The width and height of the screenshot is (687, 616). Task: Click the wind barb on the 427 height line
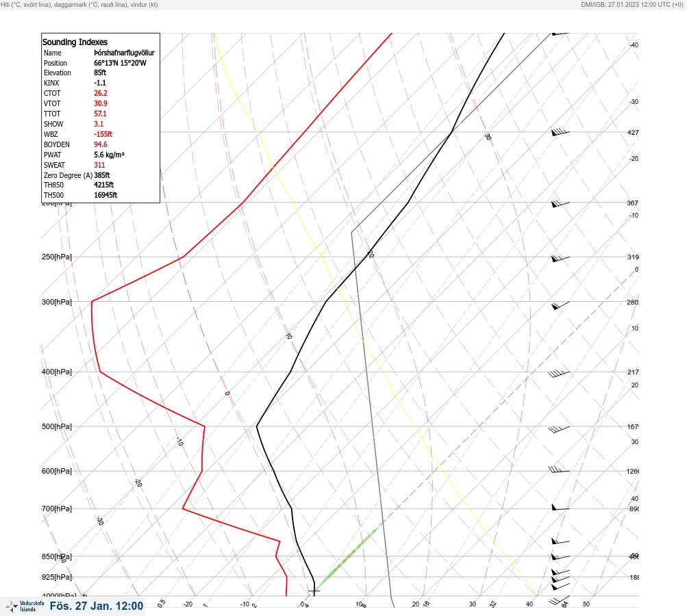[x=560, y=132]
